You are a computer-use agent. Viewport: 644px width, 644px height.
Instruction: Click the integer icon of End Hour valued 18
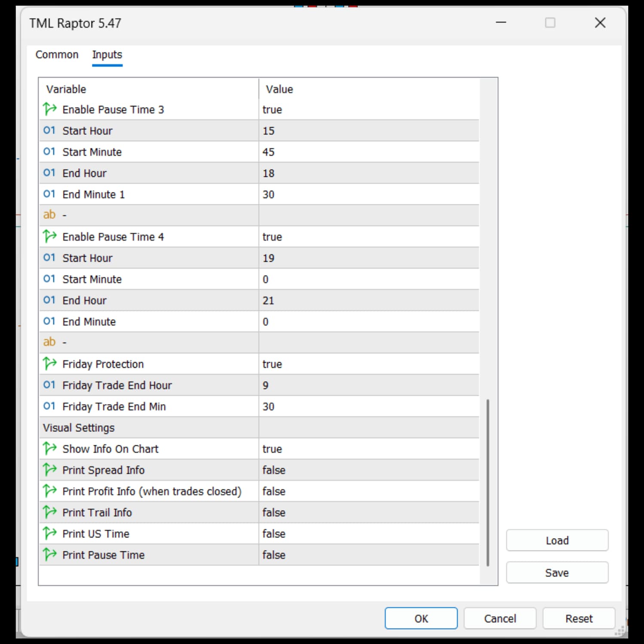click(x=49, y=173)
